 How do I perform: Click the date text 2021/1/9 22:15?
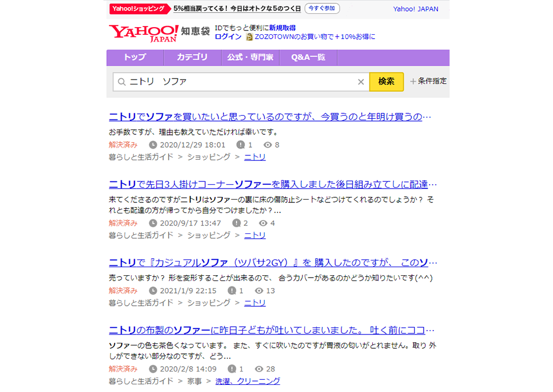[x=188, y=291]
